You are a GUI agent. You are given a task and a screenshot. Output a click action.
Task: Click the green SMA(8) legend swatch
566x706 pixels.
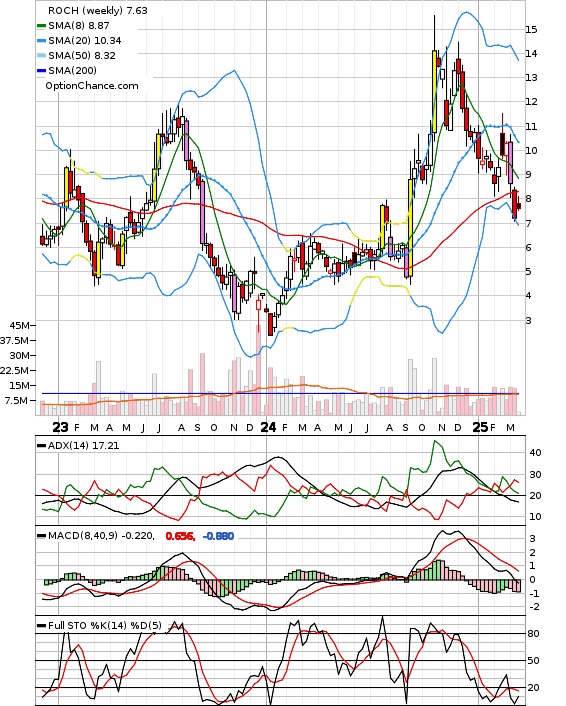[x=41, y=26]
